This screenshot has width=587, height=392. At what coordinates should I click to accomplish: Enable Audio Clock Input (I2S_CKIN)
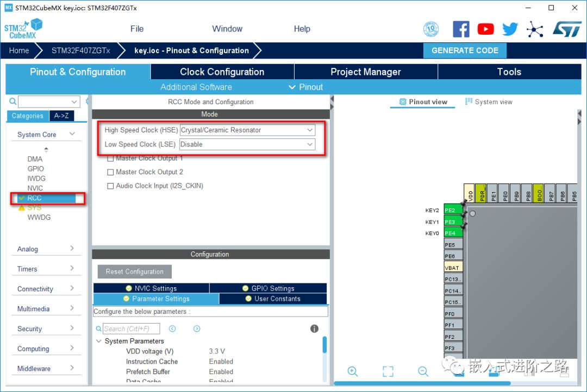(110, 186)
